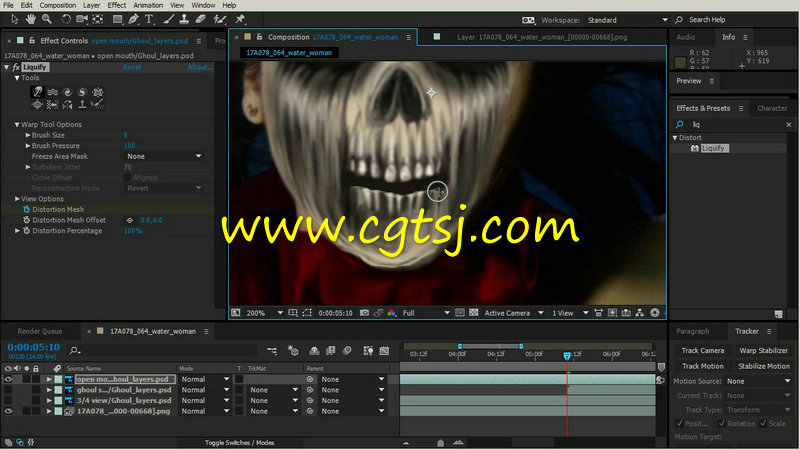Collapse Warp Tool Options section
This screenshot has height=450, width=800.
(x=17, y=124)
